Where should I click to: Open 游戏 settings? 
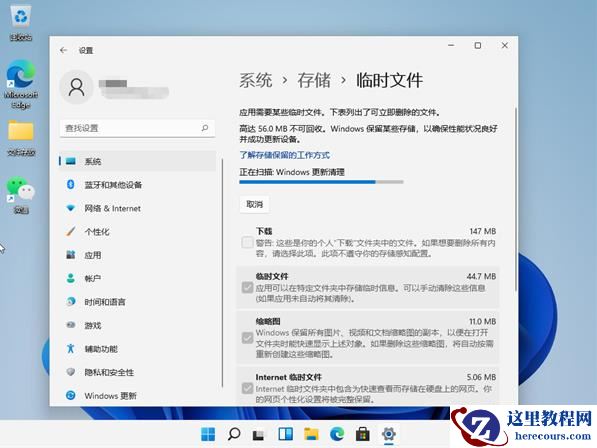tap(137, 325)
